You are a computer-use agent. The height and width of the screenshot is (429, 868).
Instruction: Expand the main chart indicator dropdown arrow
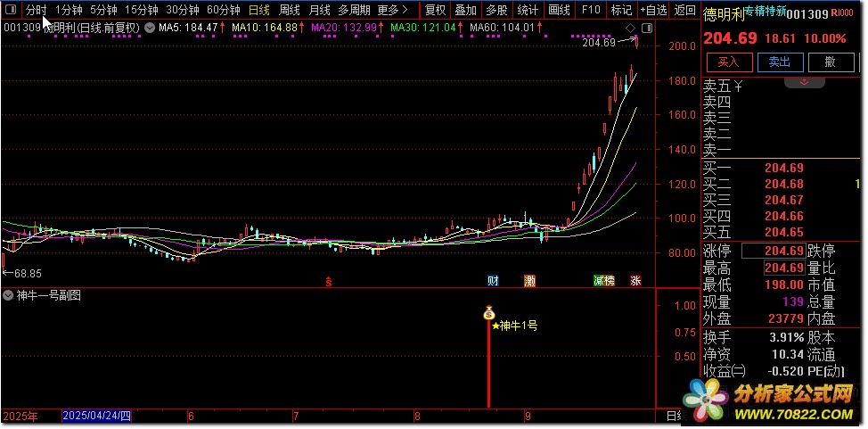pos(150,27)
